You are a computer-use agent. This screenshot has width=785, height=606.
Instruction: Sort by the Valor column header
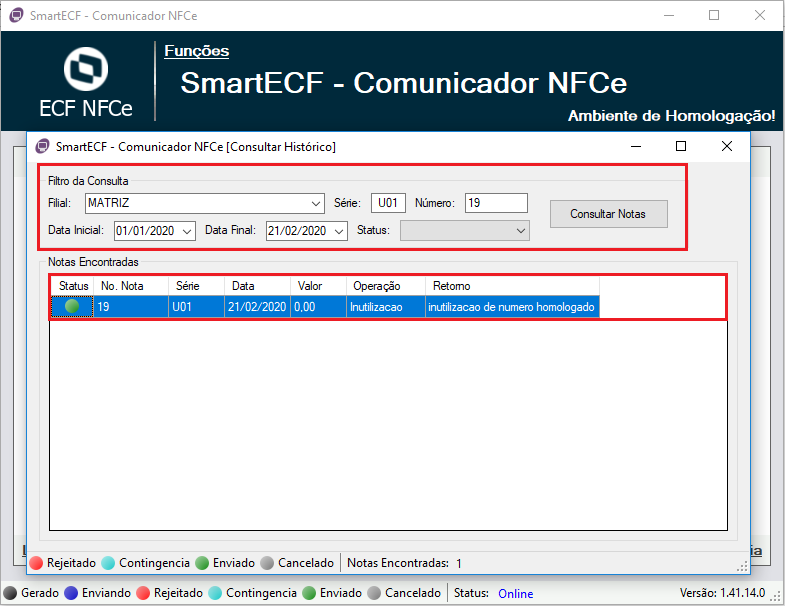click(x=318, y=286)
